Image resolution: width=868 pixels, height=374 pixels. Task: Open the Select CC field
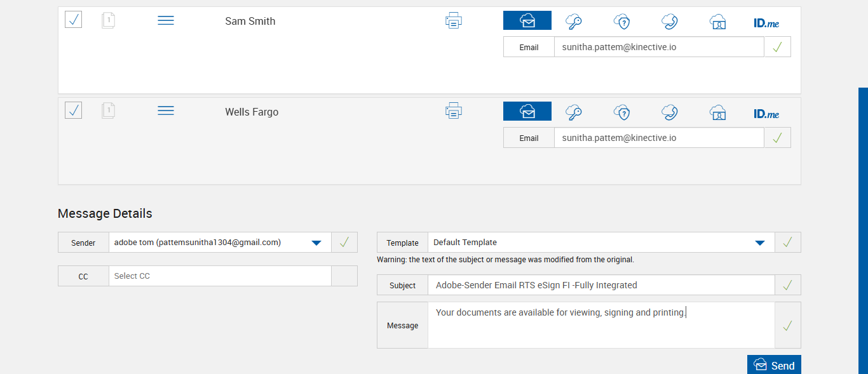[x=220, y=276]
